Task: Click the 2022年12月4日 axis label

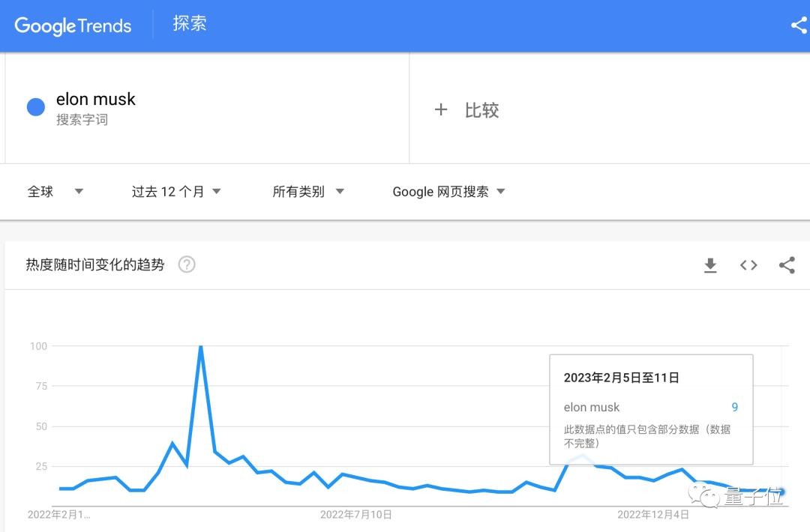Action: pyautogui.click(x=653, y=515)
